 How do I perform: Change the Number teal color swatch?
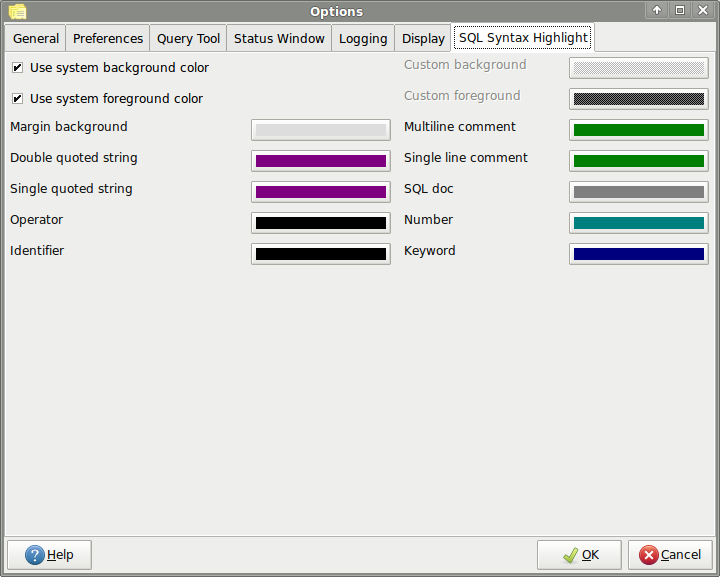coord(638,223)
